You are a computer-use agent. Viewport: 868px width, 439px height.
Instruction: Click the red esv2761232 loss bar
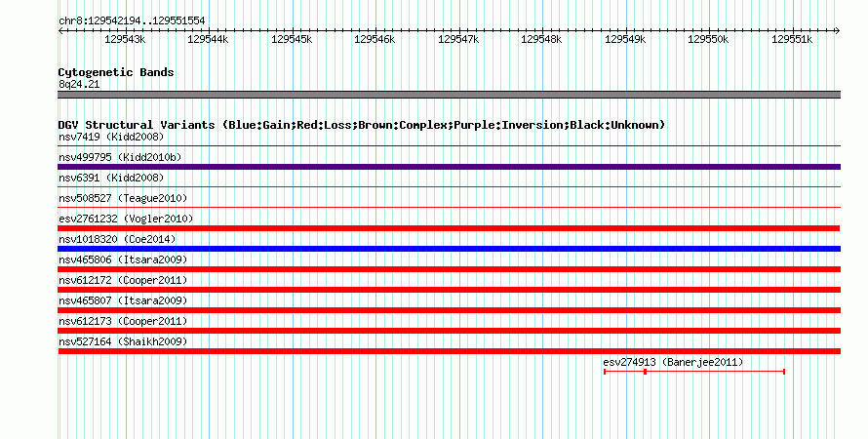click(449, 228)
